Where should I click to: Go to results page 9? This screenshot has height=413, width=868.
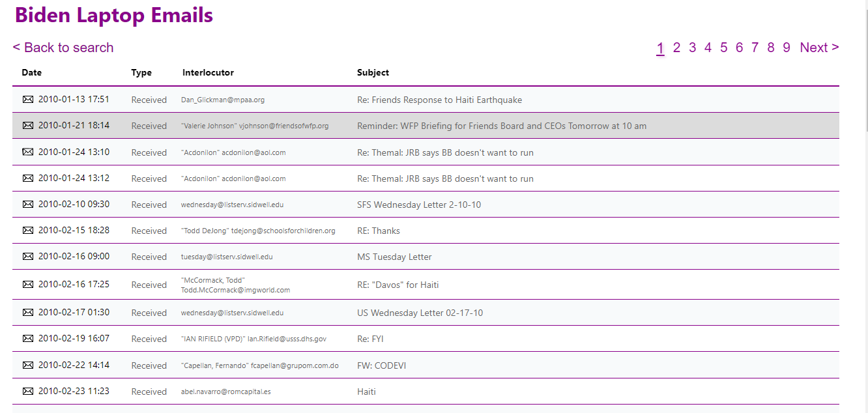tap(787, 48)
